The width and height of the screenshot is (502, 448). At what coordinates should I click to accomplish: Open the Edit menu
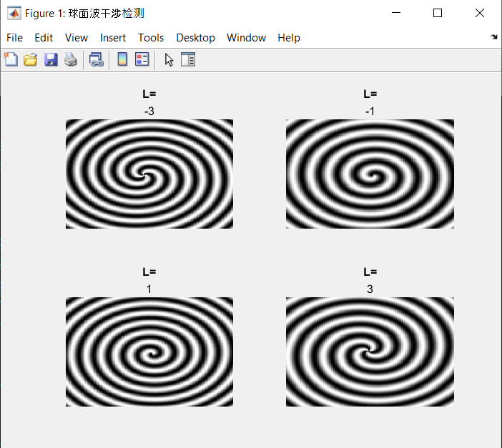[44, 38]
